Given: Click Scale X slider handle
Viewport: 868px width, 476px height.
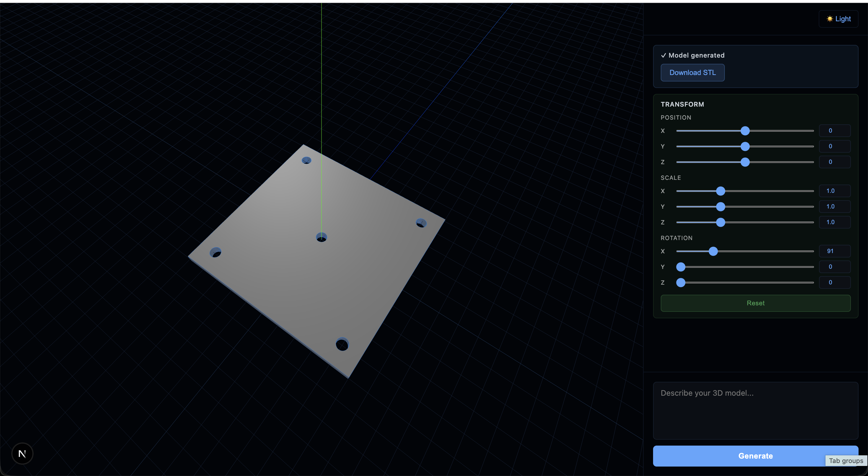Looking at the screenshot, I should (x=720, y=191).
